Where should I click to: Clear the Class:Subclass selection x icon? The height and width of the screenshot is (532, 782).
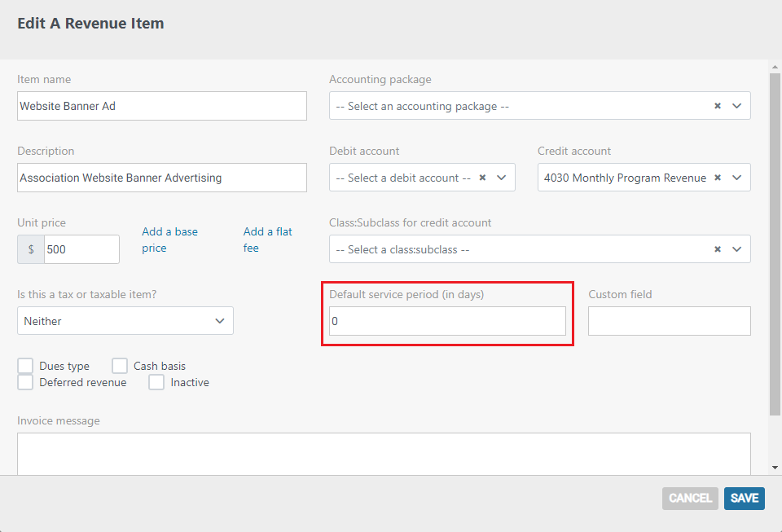tap(717, 249)
